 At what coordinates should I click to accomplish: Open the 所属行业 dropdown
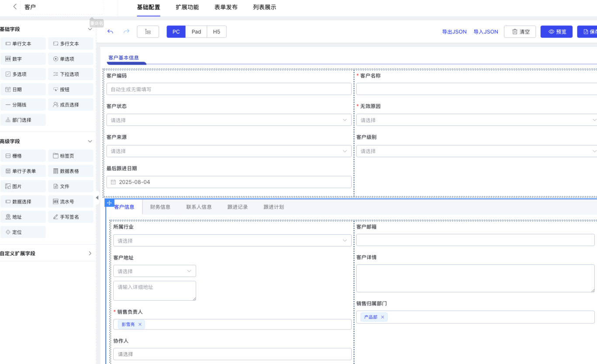[233, 240]
